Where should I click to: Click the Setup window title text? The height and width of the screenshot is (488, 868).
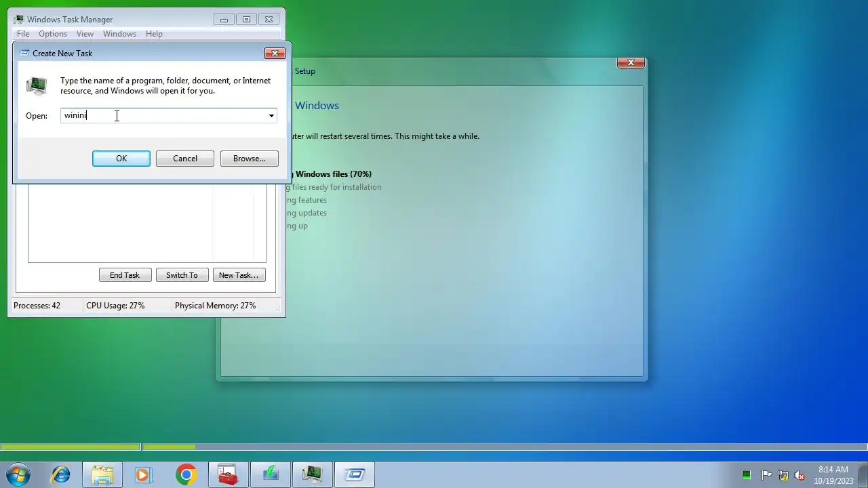pos(305,71)
